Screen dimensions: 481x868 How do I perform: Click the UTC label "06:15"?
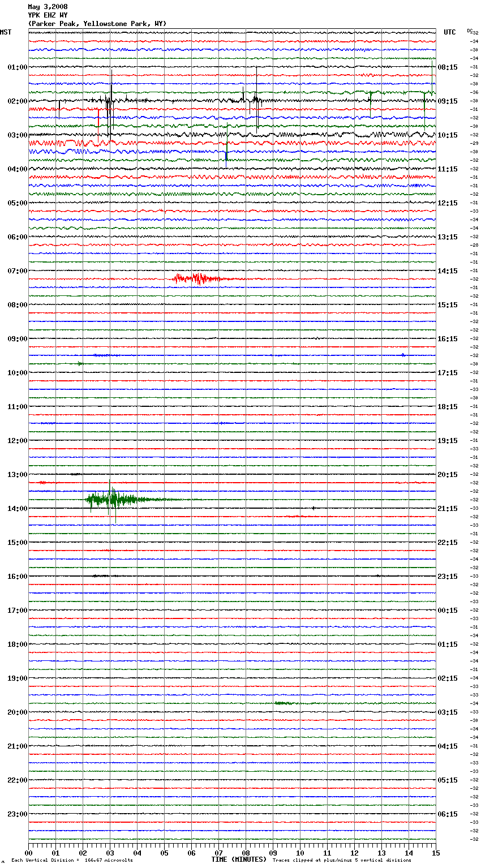coord(448,814)
